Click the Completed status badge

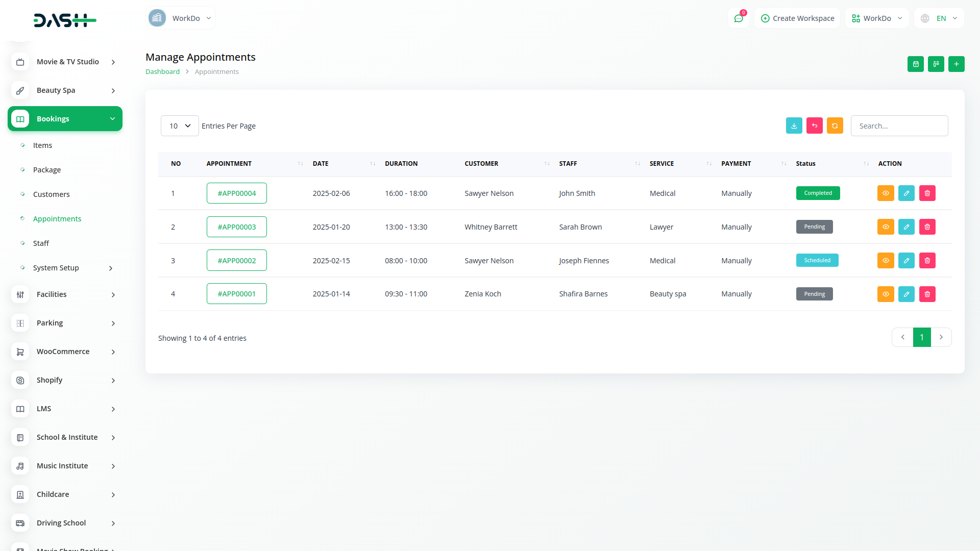pyautogui.click(x=818, y=193)
